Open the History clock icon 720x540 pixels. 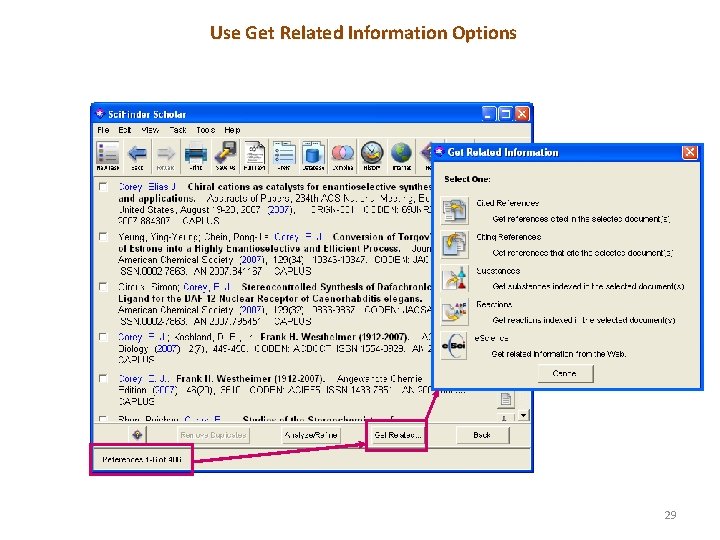[372, 156]
